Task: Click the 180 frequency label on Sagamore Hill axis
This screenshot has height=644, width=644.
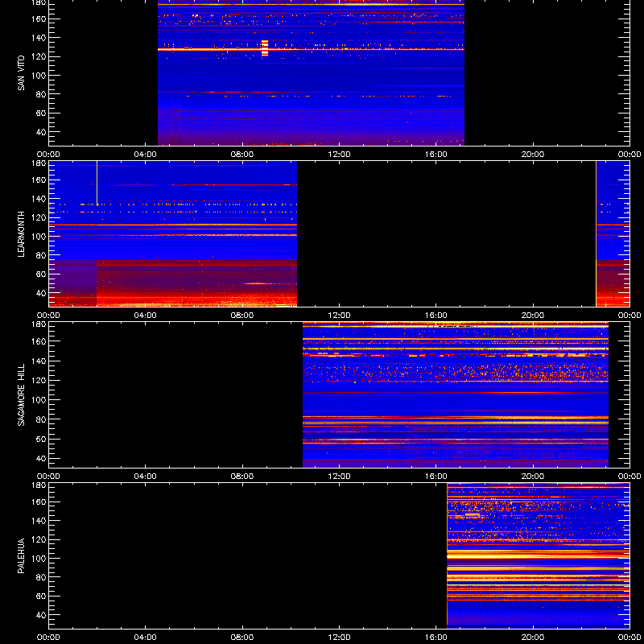Action: point(39,324)
